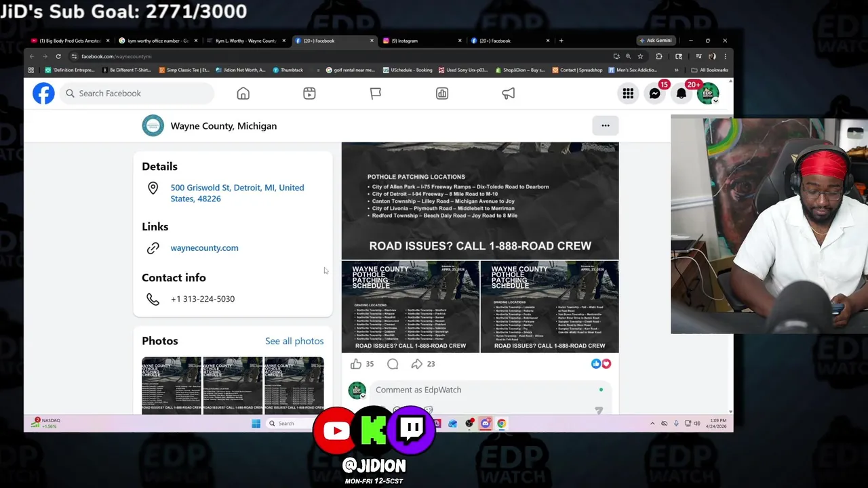Click the chain link icon under Links
Image resolution: width=868 pixels, height=488 pixels.
click(153, 248)
